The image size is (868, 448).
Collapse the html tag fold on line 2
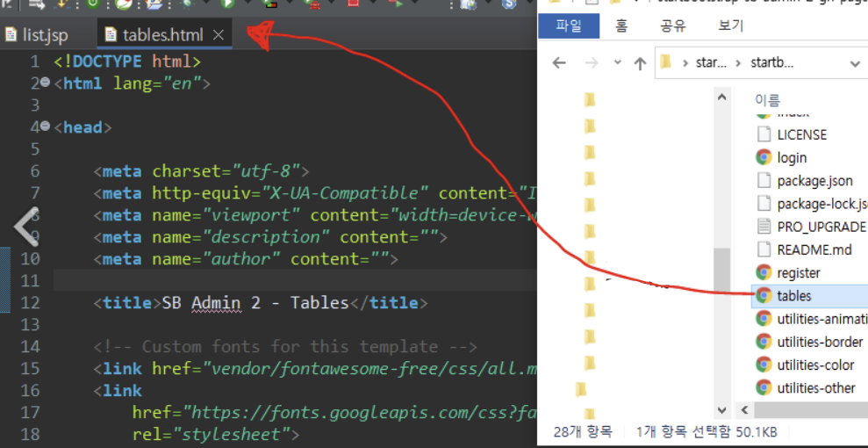point(45,83)
